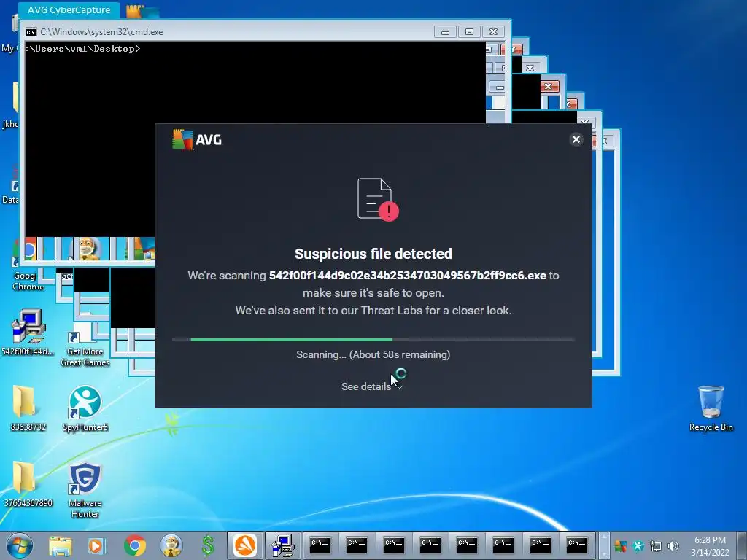
Task: Click the Show desktop button
Action: 743,545
